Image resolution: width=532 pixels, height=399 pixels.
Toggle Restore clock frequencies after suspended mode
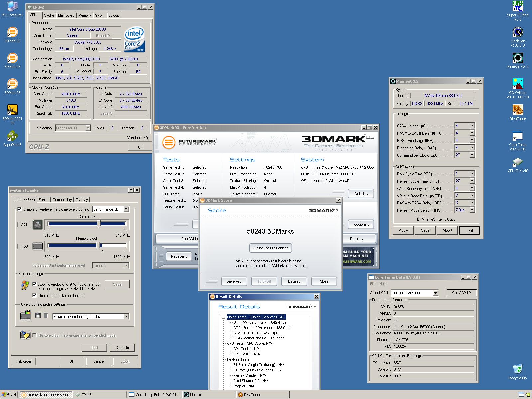pyautogui.click(x=34, y=335)
